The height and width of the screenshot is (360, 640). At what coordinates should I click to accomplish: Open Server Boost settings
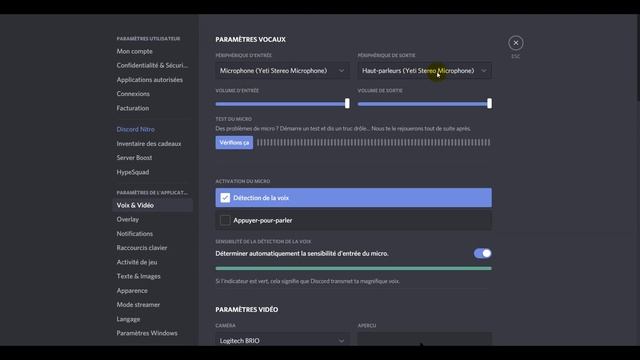pyautogui.click(x=134, y=158)
